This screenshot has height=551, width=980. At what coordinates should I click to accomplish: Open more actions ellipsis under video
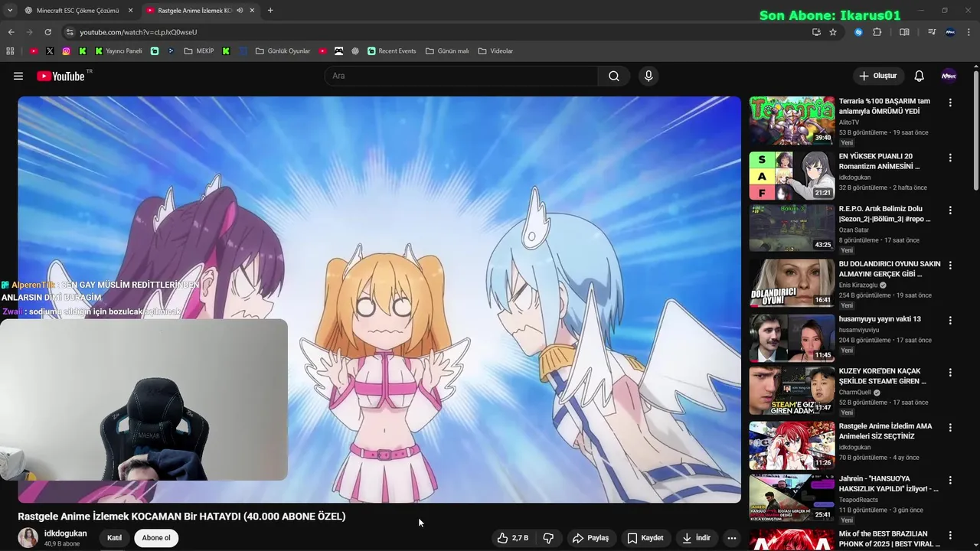pyautogui.click(x=731, y=538)
